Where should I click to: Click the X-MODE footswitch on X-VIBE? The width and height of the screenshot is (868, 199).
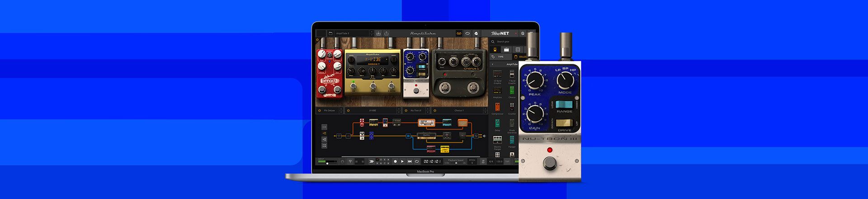pos(392,85)
